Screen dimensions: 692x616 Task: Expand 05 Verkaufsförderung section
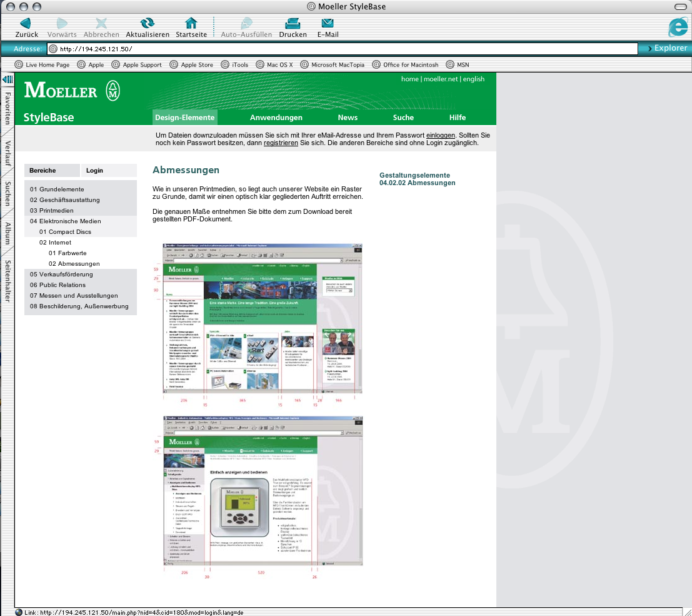pos(61,275)
